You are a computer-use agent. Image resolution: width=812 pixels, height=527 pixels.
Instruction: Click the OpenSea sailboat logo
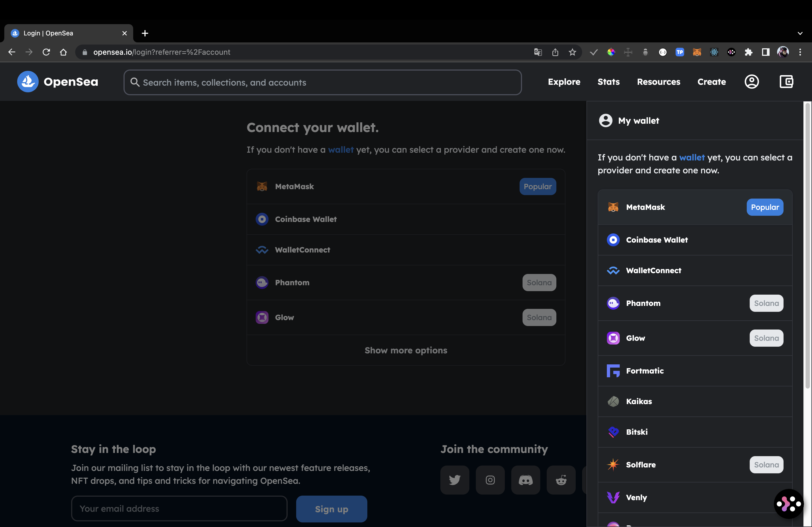click(28, 82)
